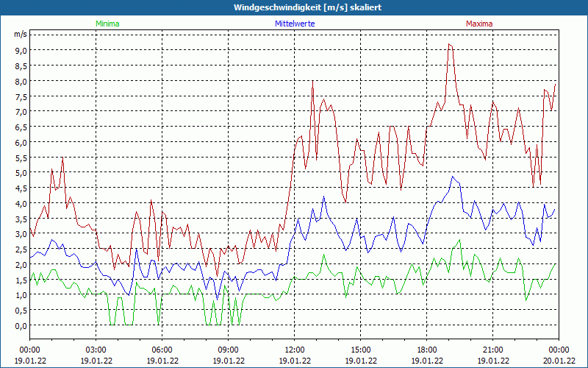Click the "19.01.22" date under 06:00
This screenshot has width=588, height=368.
tap(162, 361)
